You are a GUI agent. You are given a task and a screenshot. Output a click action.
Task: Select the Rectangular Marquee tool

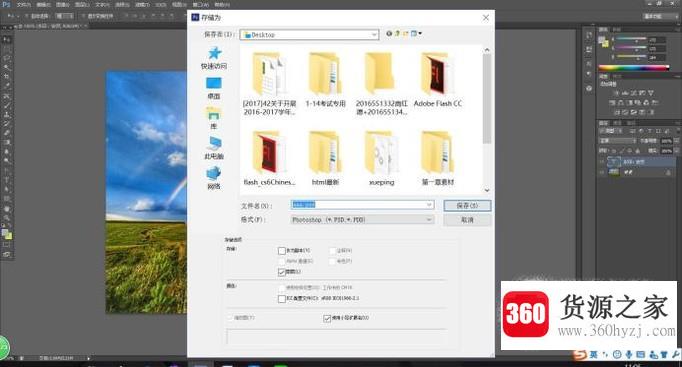pos(7,49)
